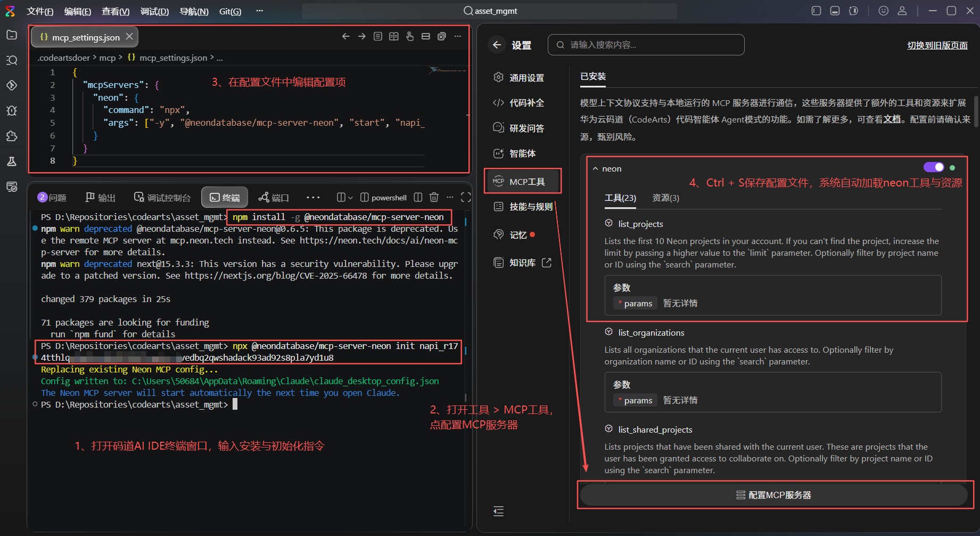Switch to the 端口 panel tab
Viewport: 980px width, 536px height.
tap(274, 197)
